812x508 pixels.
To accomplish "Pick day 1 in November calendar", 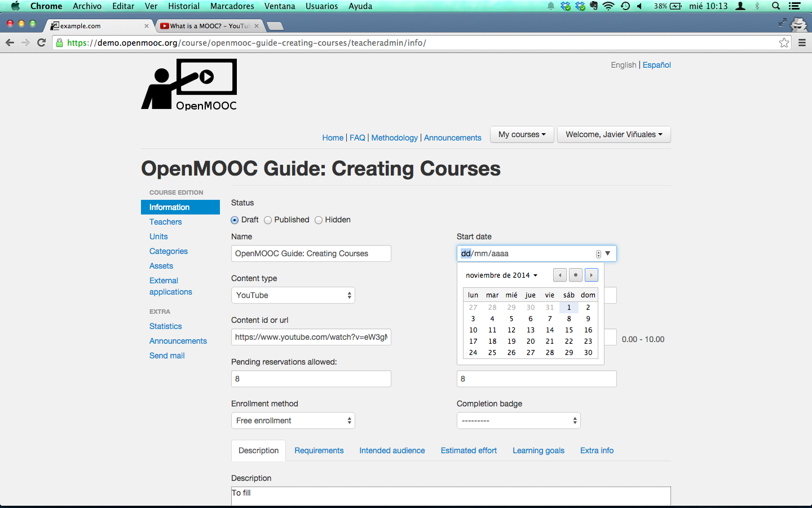I will coord(569,308).
